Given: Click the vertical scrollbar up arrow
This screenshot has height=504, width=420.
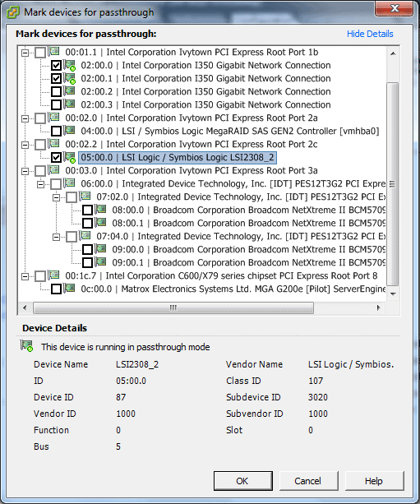Looking at the screenshot, I should tap(393, 53).
